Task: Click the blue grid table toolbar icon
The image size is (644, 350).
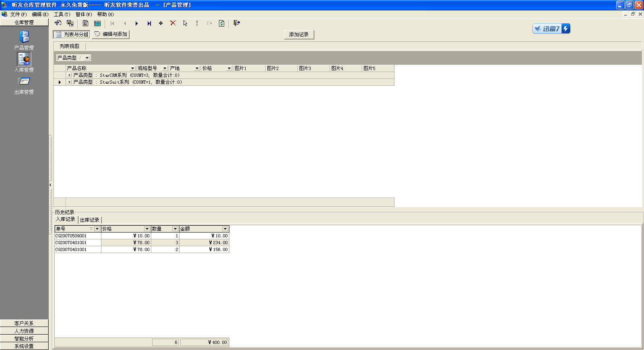Action: coord(97,23)
